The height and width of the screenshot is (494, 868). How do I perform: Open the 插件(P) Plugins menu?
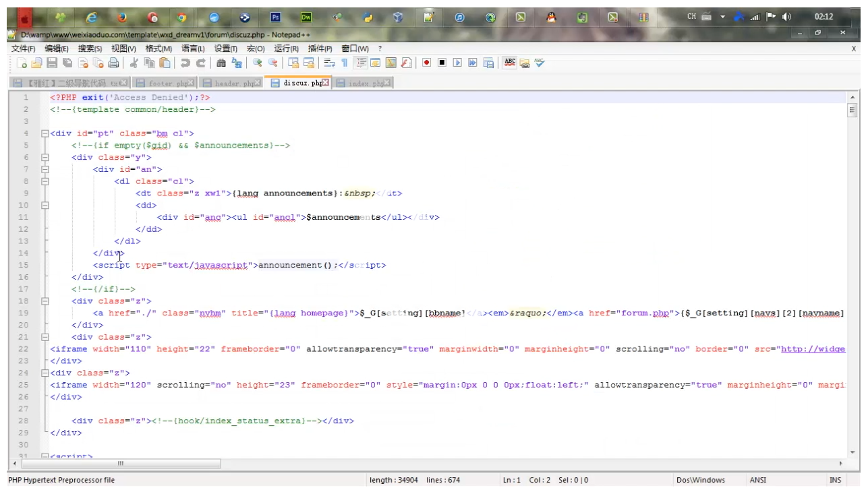point(320,49)
